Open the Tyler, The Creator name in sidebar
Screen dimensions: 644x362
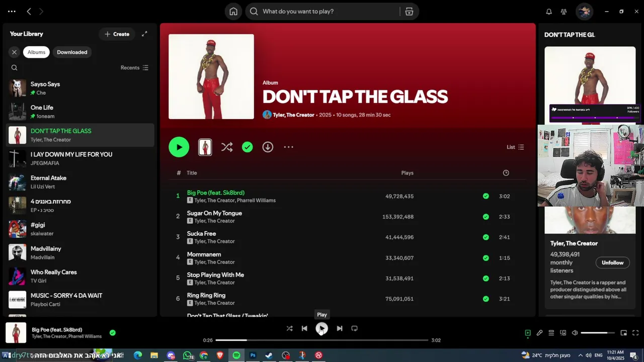point(574,243)
